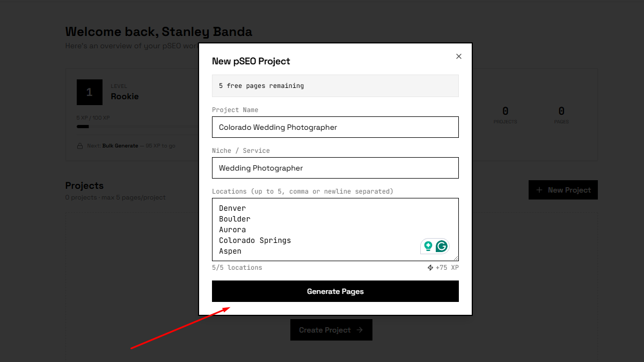This screenshot has height=362, width=644.
Task: Place cursor on the Colorado Springs line
Action: pos(255,240)
